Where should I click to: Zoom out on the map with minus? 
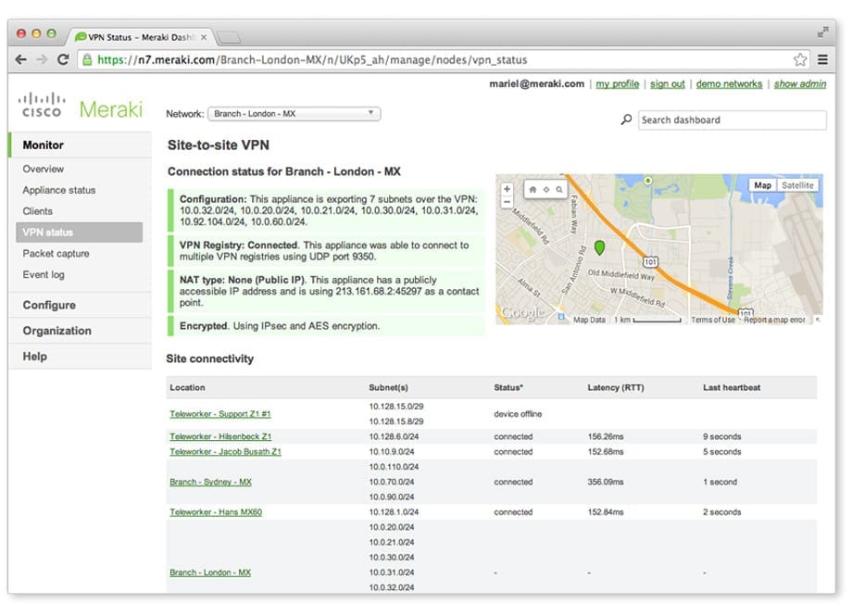pyautogui.click(x=507, y=202)
